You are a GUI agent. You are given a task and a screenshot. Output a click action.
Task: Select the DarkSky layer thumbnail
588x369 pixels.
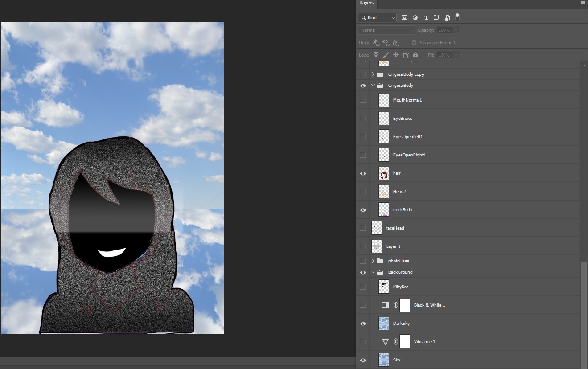pyautogui.click(x=383, y=323)
